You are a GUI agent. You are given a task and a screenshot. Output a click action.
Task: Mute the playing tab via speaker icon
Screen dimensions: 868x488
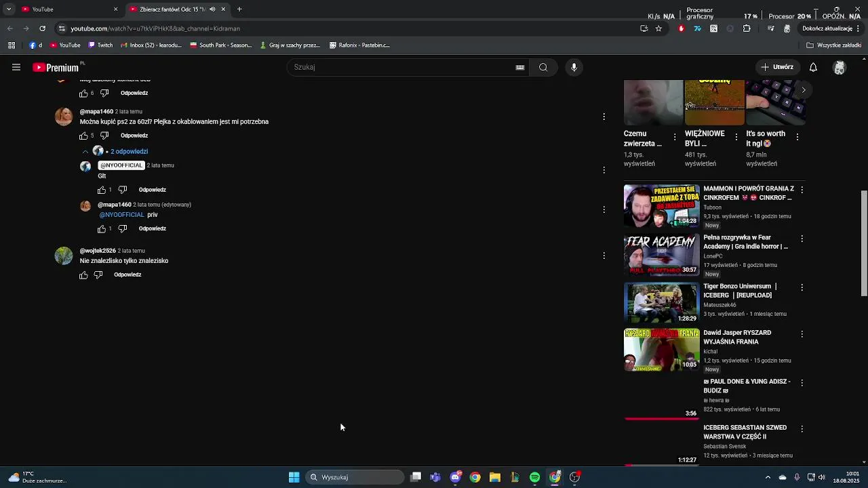click(x=212, y=9)
